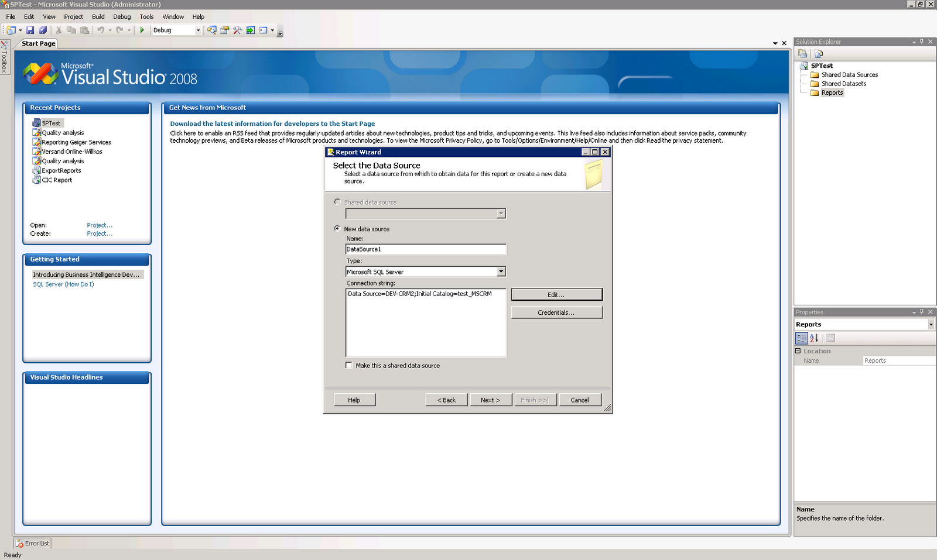Pin toggle for the Solution Explorer panel

point(922,42)
